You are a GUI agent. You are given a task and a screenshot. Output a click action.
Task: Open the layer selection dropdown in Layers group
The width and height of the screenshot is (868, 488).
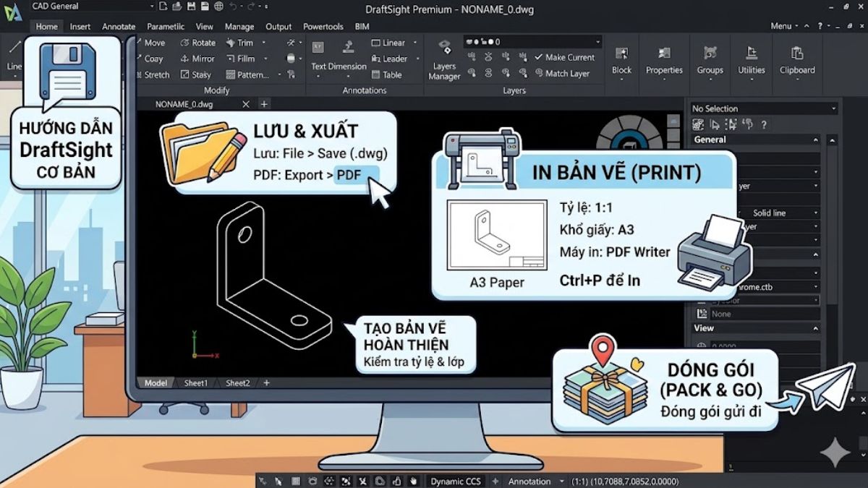(532, 42)
